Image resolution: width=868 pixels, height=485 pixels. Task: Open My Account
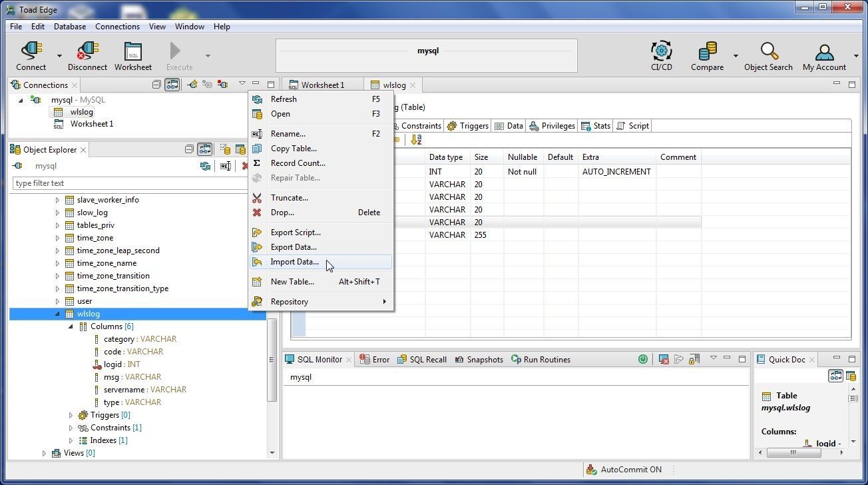tap(824, 56)
